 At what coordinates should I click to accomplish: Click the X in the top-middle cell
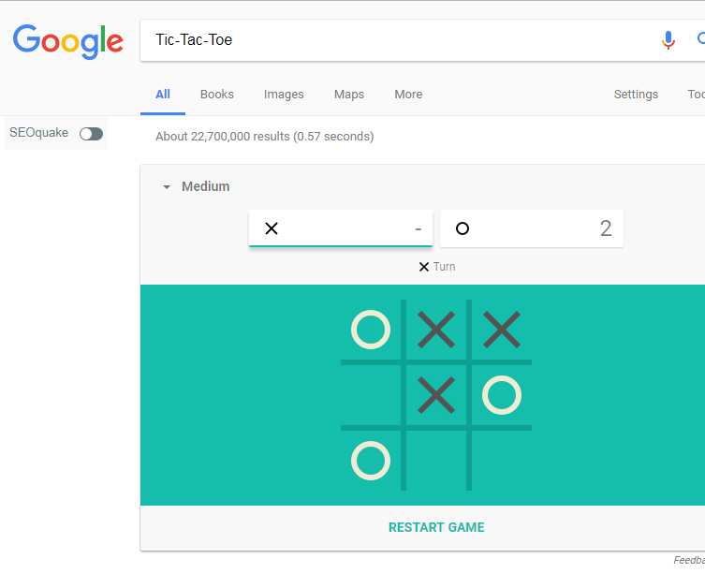click(436, 330)
